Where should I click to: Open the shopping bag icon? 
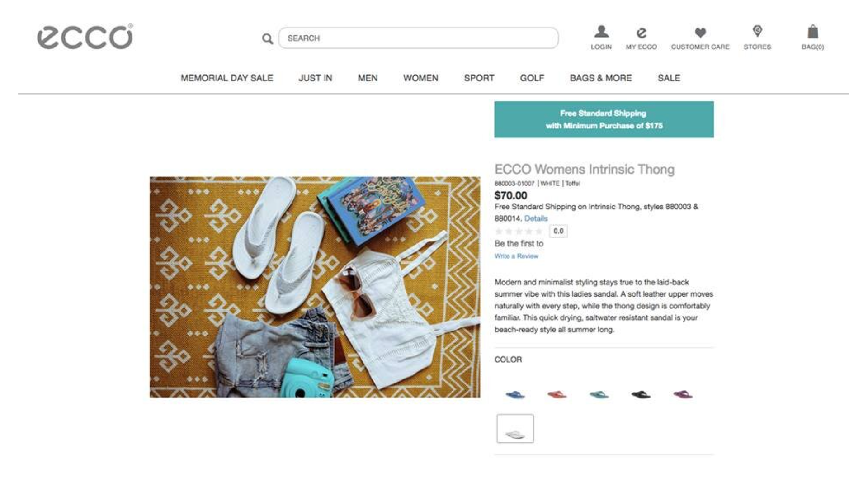[x=812, y=32]
